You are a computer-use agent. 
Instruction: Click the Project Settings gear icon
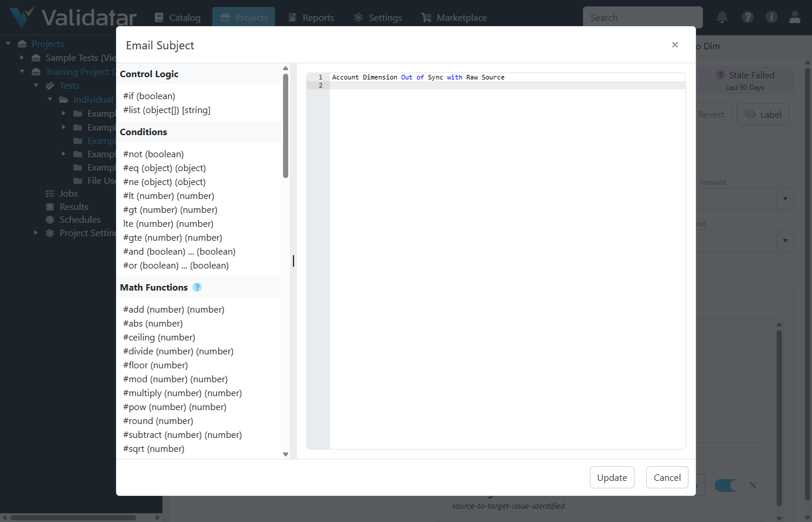[x=50, y=233]
